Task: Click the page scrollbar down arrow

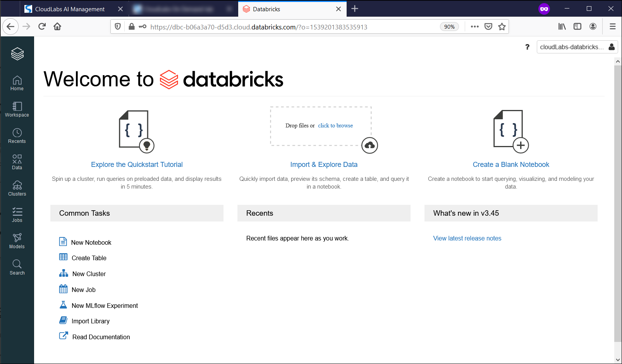Action: coord(618,359)
